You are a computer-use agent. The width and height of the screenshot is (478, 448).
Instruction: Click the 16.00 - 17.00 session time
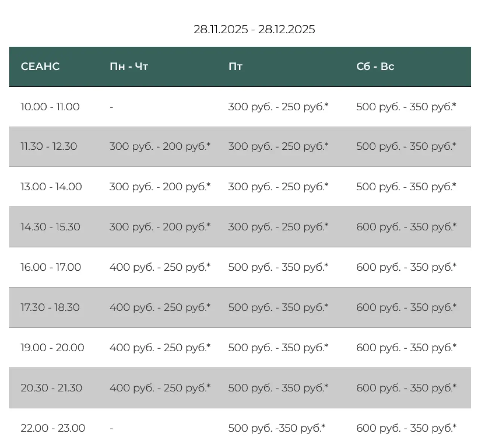coord(51,267)
